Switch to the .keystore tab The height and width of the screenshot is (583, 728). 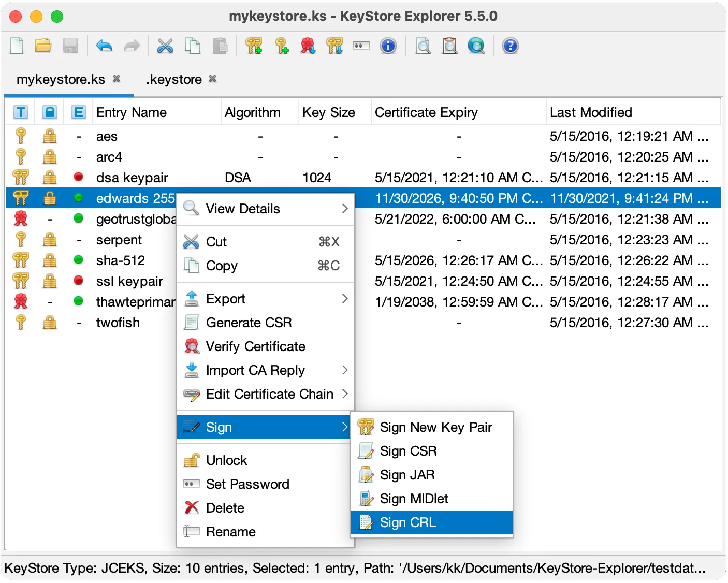(174, 79)
